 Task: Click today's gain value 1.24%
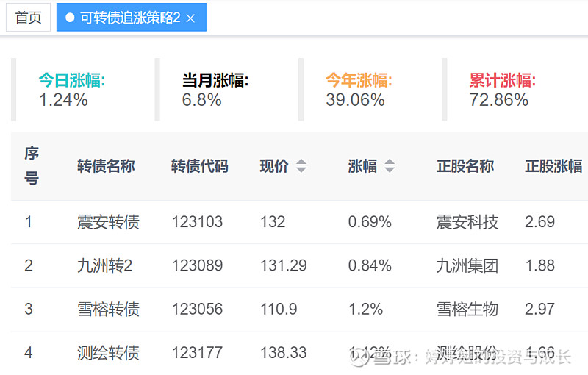click(x=63, y=100)
